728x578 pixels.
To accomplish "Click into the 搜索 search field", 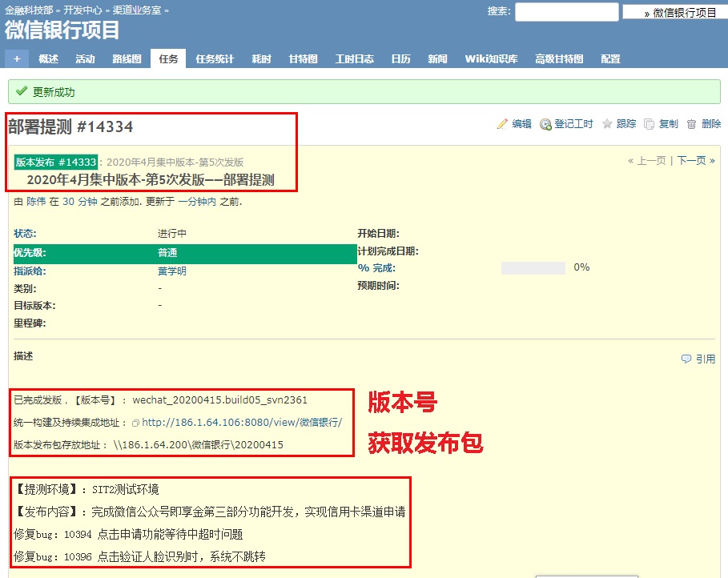I will coord(567,12).
